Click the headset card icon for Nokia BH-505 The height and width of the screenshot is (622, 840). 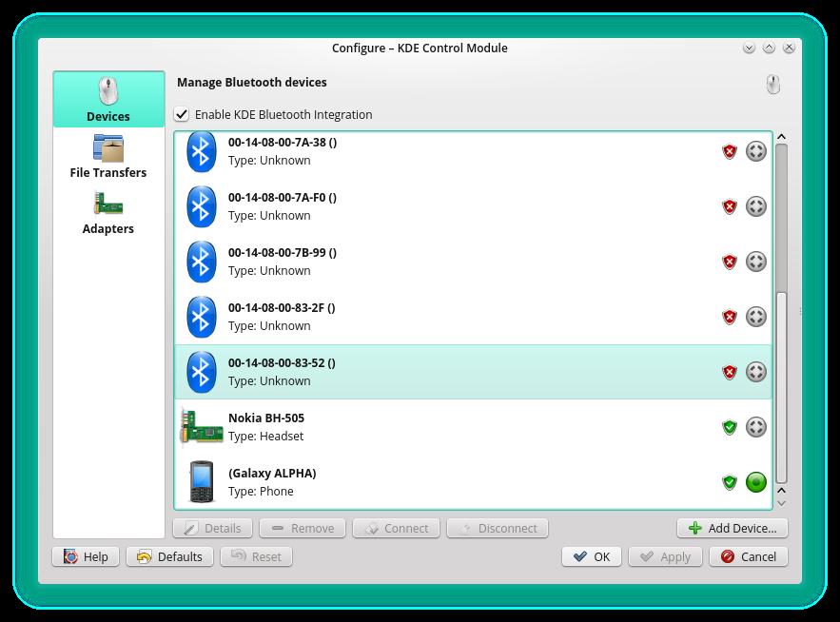click(x=201, y=427)
